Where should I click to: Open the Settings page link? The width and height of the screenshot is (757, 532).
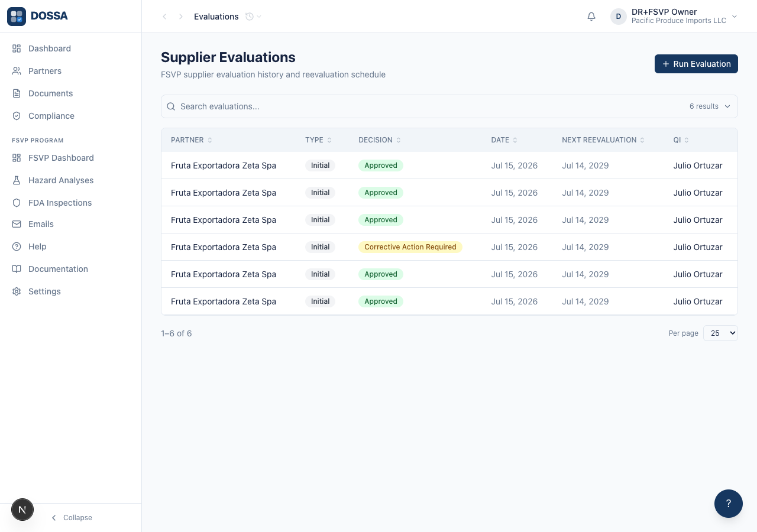point(71,291)
